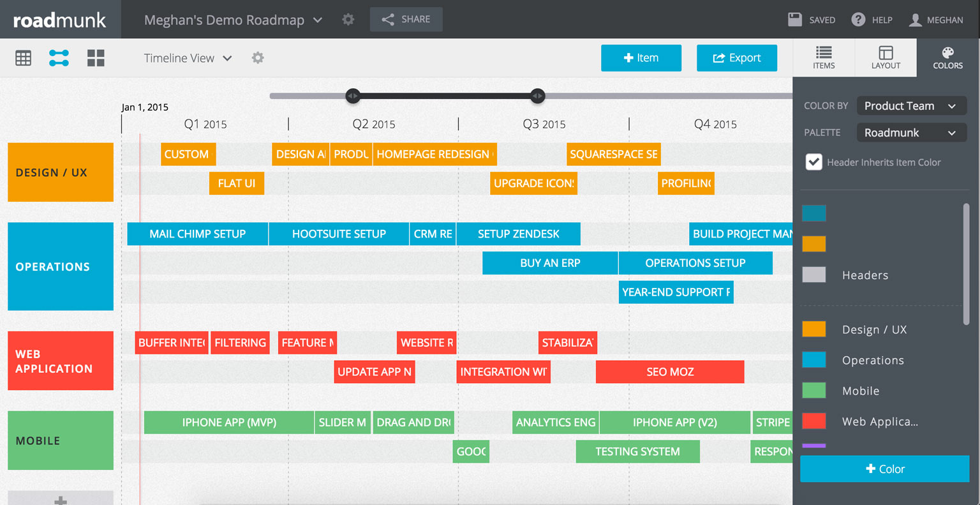Viewport: 980px width, 505px height.
Task: Open roadmap settings gear beside the title
Action: tap(348, 20)
